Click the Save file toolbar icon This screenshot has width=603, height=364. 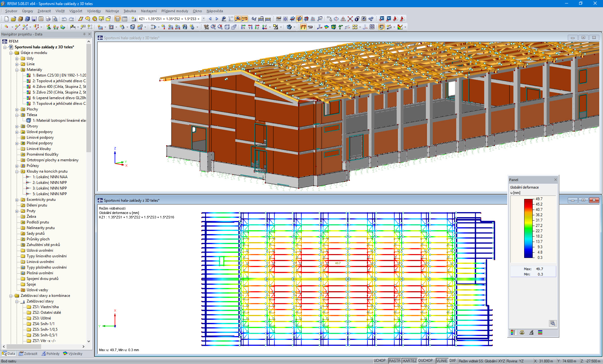pos(34,19)
